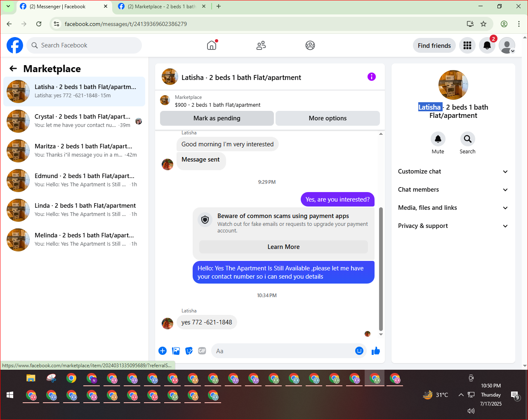Image resolution: width=528 pixels, height=420 pixels.
Task: Click the Facebook logo
Action: [x=15, y=45]
